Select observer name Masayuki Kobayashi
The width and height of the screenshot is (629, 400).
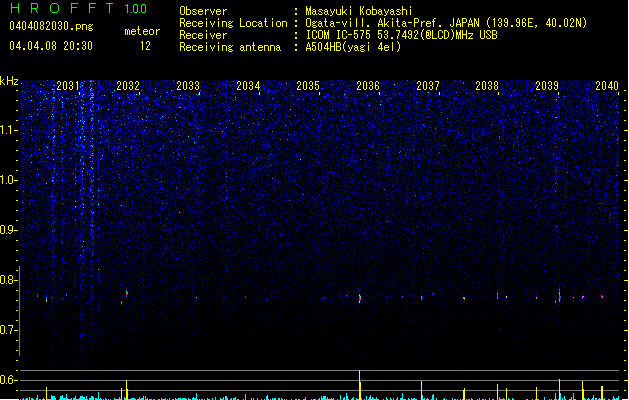[x=359, y=11]
